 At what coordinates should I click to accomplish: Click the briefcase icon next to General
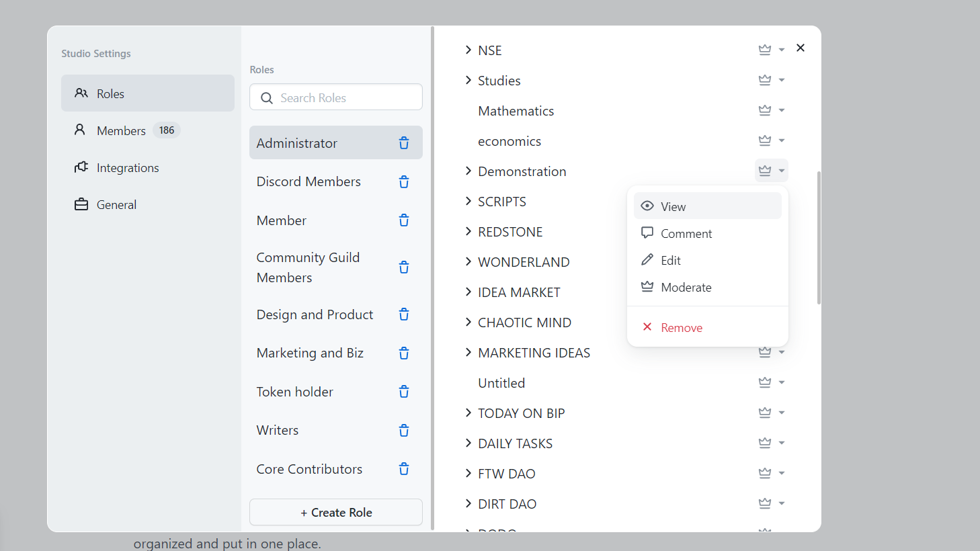point(80,204)
